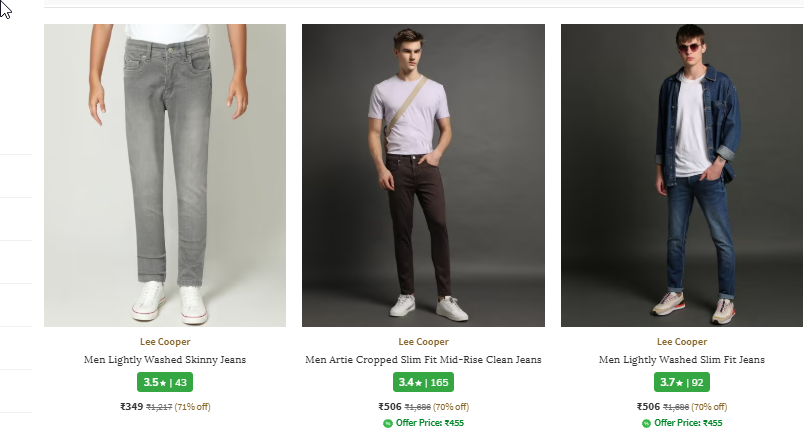Screen dimensions: 809x444
Task: Open the grey skinny jeans product image
Action: pyautogui.click(x=165, y=175)
